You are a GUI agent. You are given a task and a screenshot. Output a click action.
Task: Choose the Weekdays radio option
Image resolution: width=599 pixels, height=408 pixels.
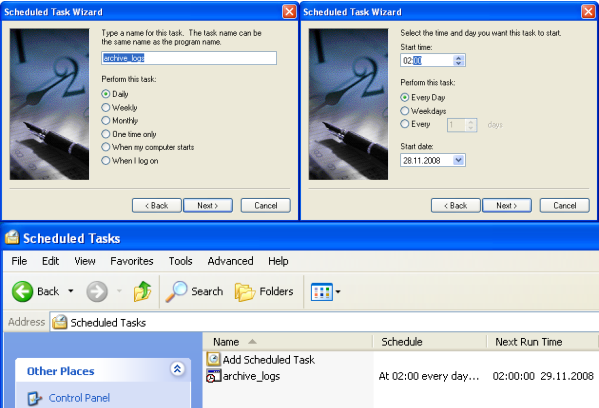tap(405, 111)
